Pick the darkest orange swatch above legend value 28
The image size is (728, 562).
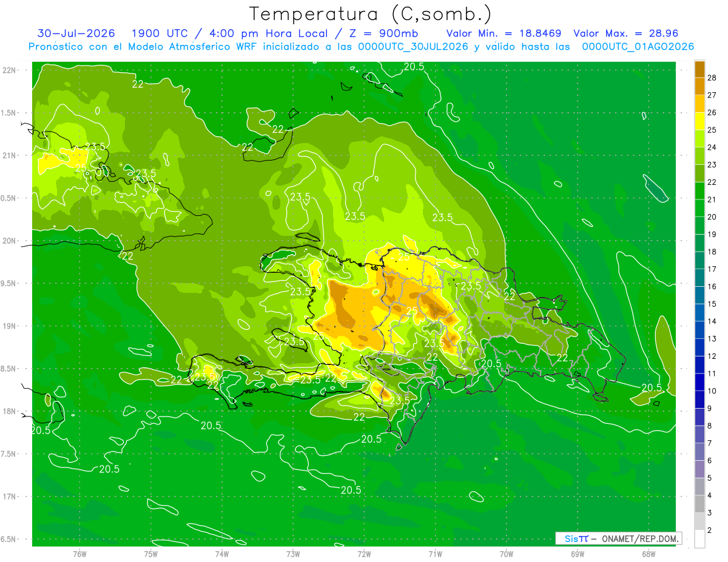coord(699,69)
